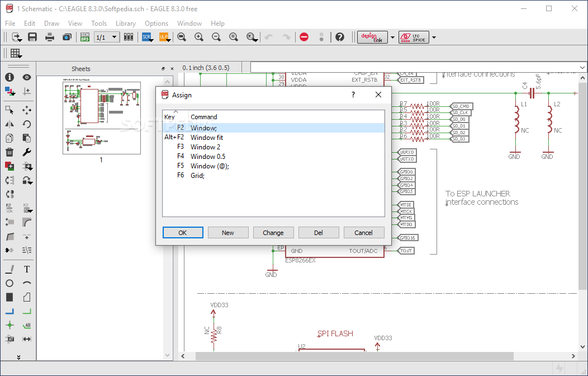Open the Library menu
588x376 pixels.
(x=126, y=23)
